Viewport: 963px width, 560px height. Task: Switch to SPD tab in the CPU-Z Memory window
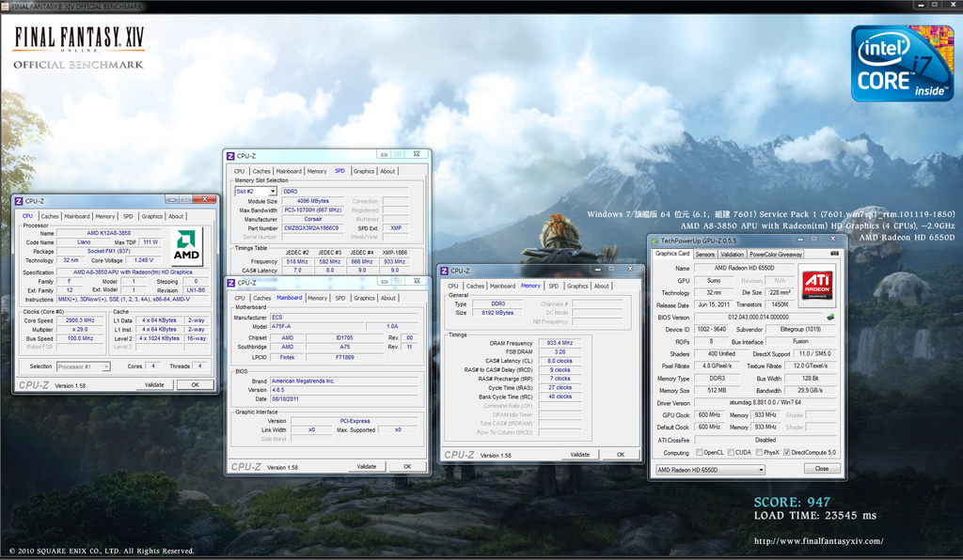click(x=553, y=287)
